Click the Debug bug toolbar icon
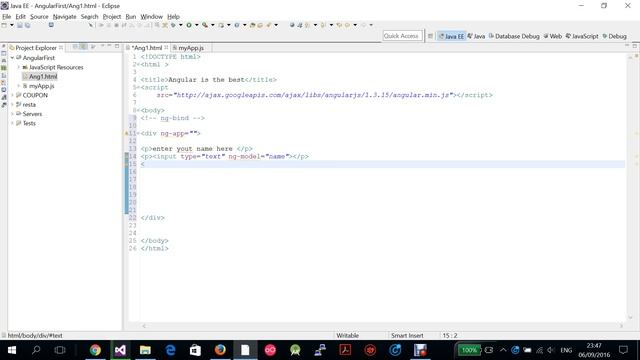The width and height of the screenshot is (640, 360). (x=173, y=25)
